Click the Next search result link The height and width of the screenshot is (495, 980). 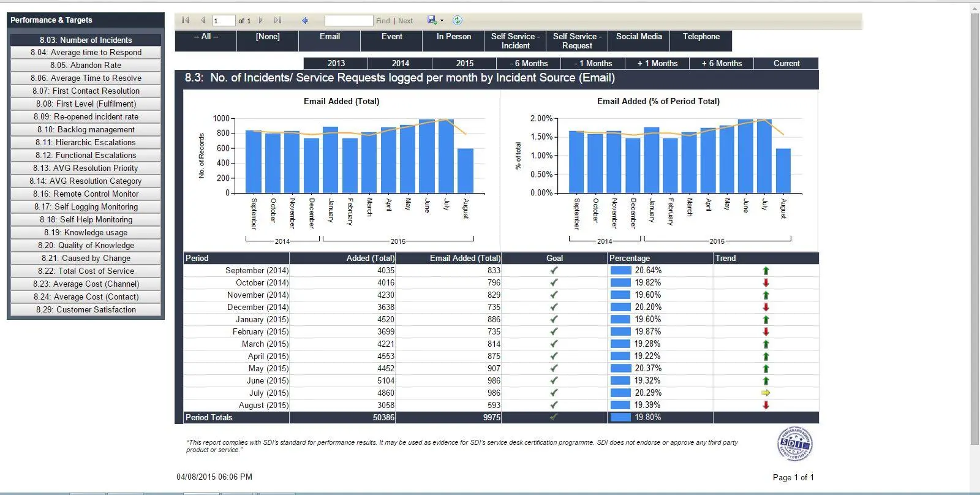point(405,21)
